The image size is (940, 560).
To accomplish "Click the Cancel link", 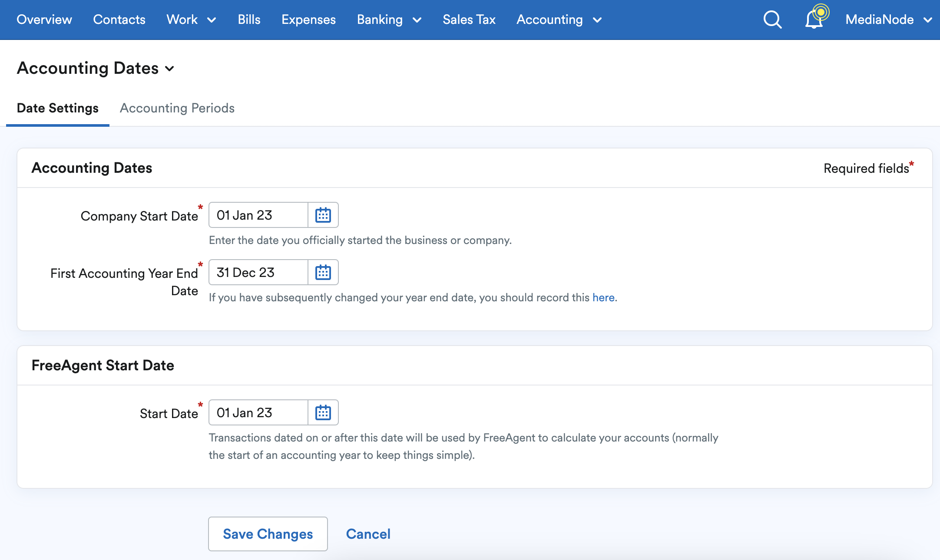I will 368,534.
